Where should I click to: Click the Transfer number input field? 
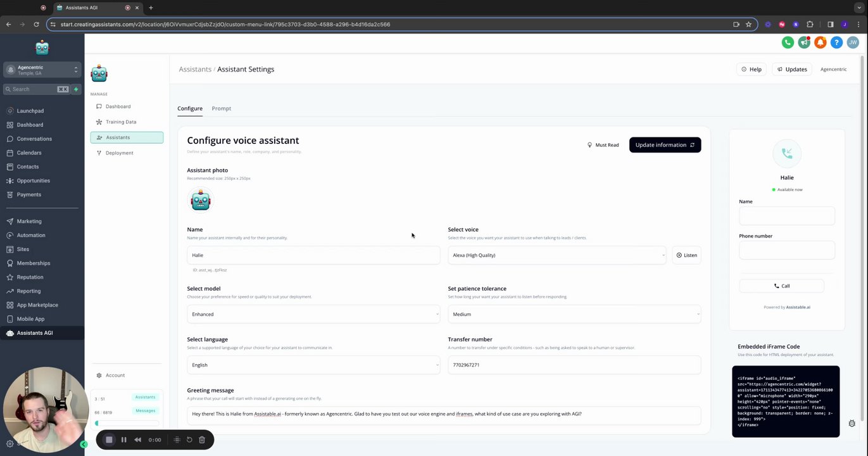[574, 365]
